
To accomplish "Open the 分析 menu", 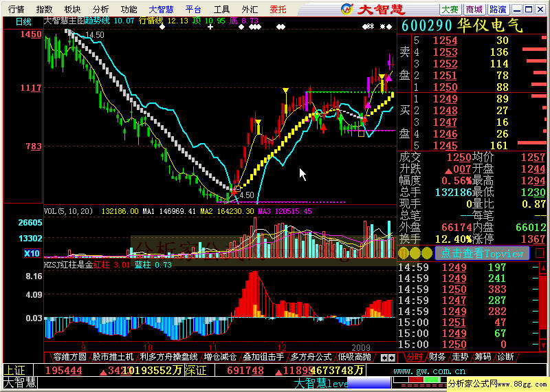I will point(100,9).
